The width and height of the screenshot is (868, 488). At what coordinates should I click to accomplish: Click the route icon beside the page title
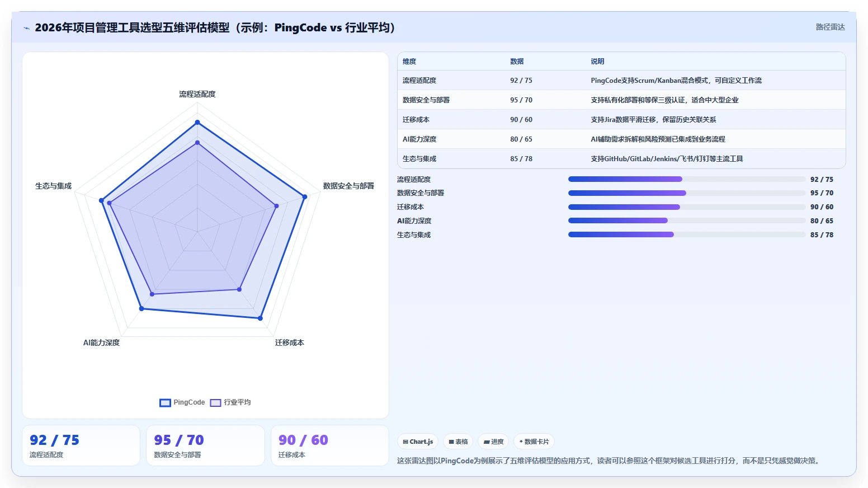click(26, 28)
